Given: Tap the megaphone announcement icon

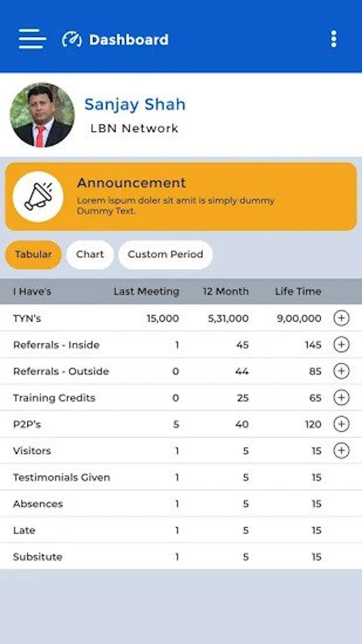Looking at the screenshot, I should point(38,197).
